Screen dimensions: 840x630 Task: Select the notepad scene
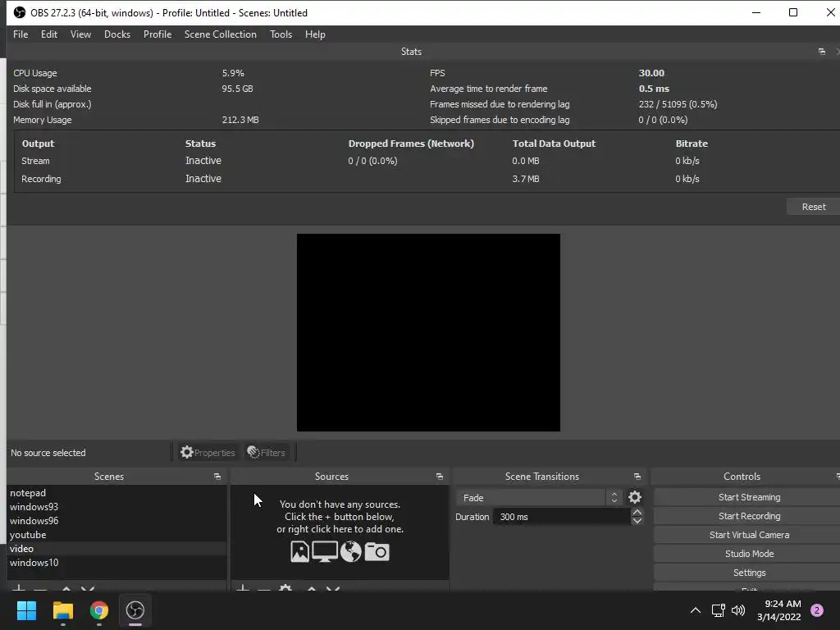click(x=116, y=493)
